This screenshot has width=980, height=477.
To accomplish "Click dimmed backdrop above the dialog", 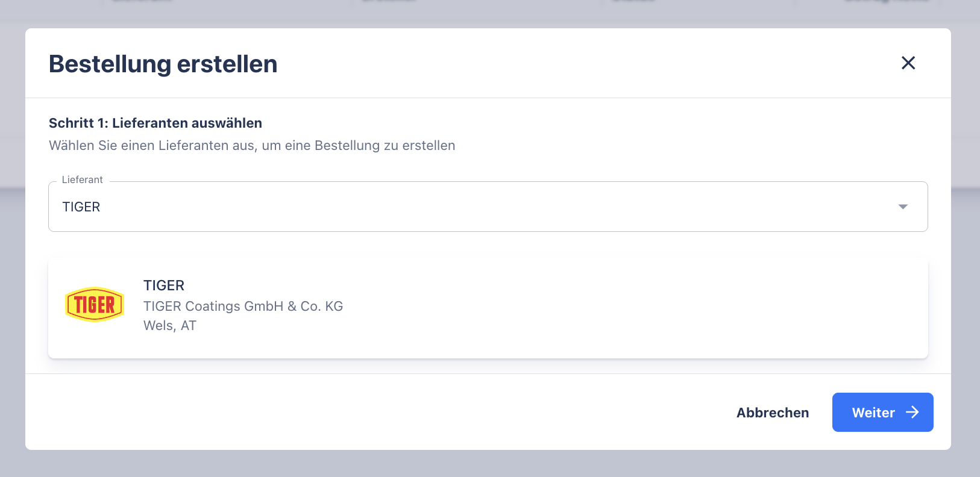I will [x=482, y=12].
